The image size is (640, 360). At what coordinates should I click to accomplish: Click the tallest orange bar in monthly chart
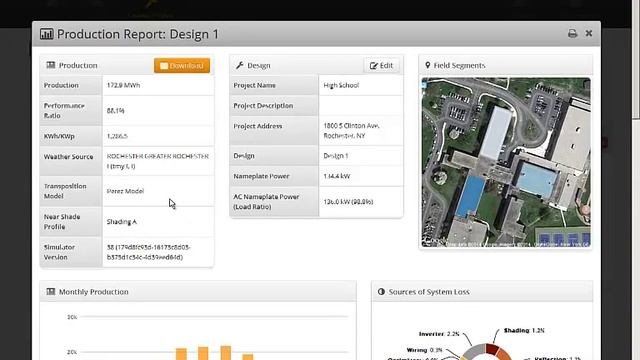tap(226, 353)
